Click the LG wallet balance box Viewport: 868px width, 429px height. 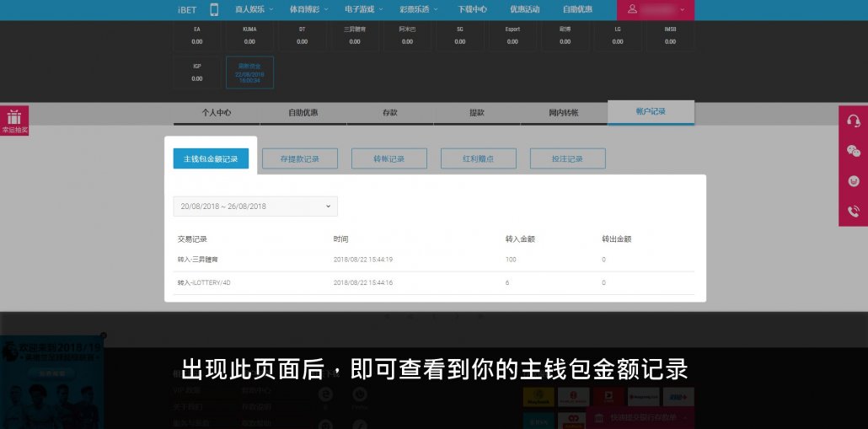click(x=618, y=36)
